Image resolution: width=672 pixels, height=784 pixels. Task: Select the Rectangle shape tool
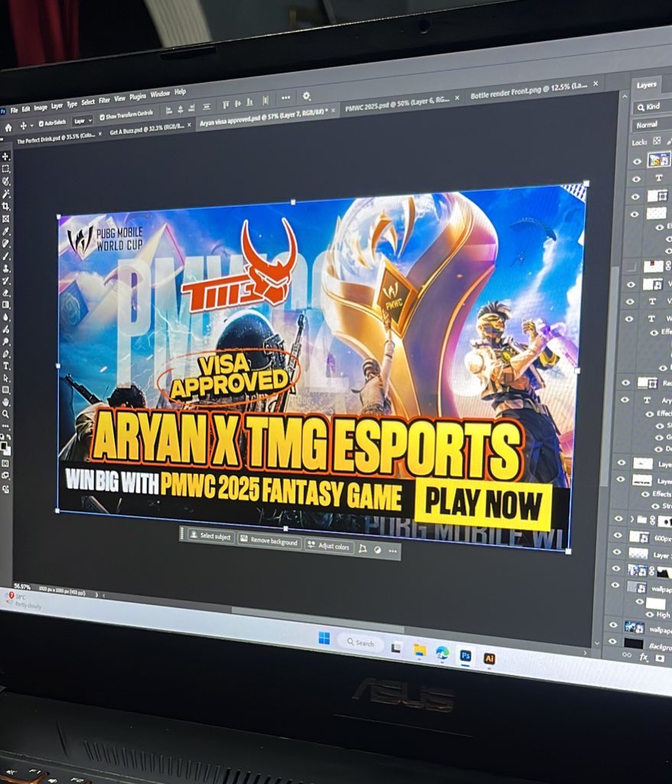click(5, 390)
